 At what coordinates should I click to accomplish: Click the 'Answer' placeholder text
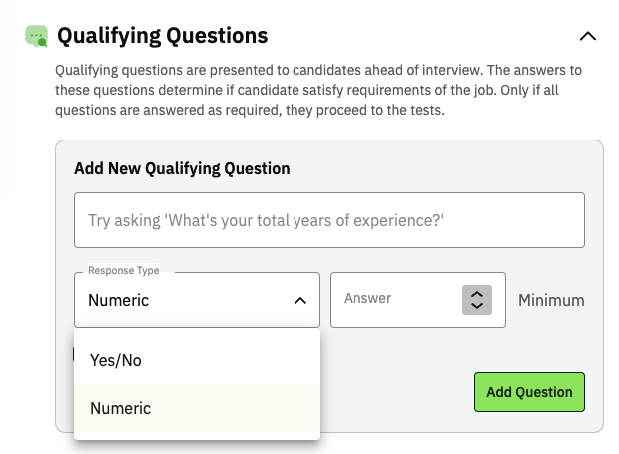point(368,299)
